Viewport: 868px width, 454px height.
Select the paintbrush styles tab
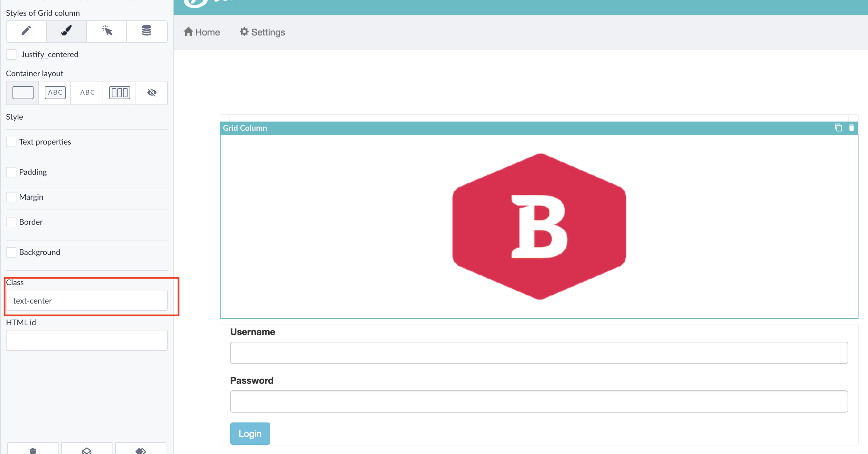click(66, 31)
